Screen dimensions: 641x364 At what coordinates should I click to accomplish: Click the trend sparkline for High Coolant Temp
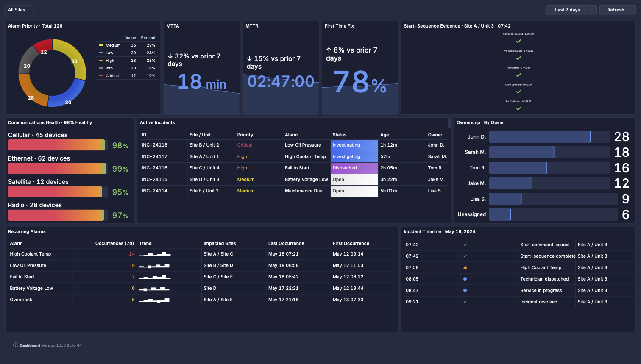[x=155, y=254]
